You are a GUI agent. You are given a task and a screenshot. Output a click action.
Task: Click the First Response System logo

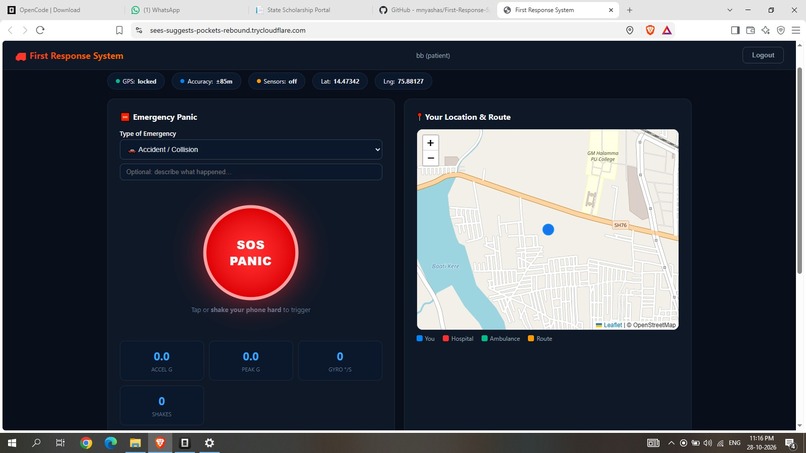[x=69, y=56]
